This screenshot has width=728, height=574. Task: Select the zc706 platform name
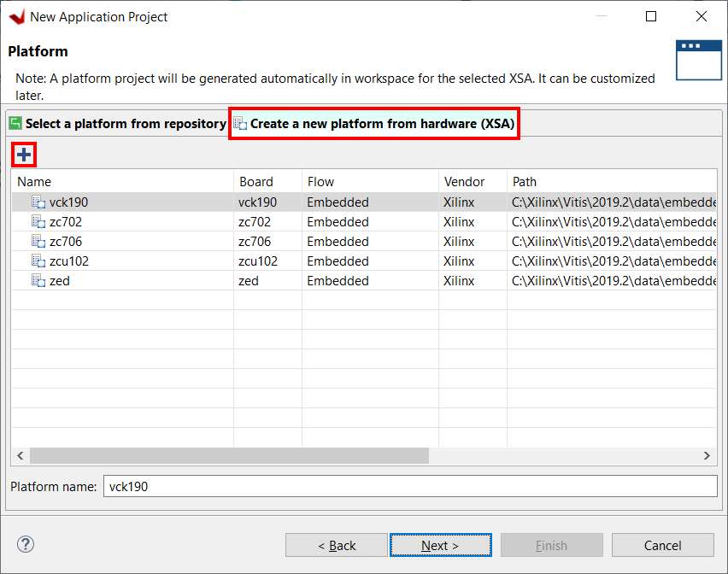(66, 242)
